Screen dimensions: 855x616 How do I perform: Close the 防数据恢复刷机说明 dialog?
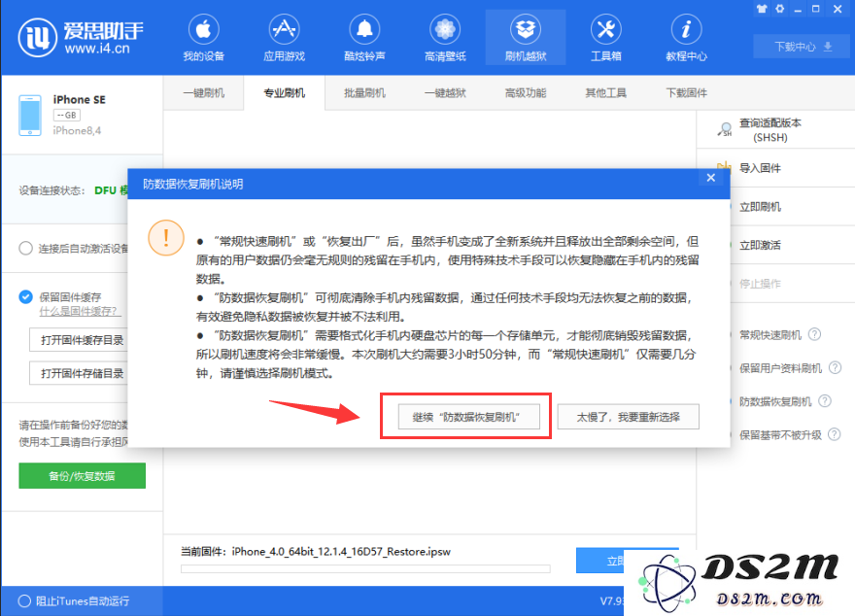[710, 178]
